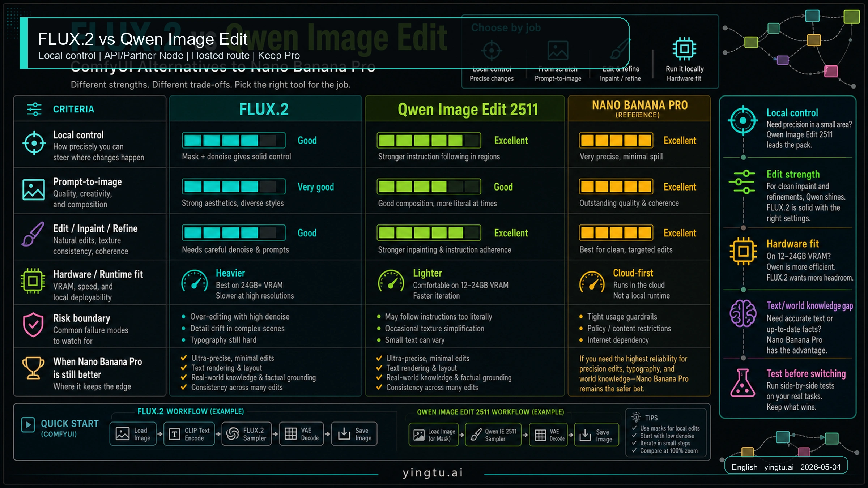Click the QUICK START (COMFYUI) label
Image resolution: width=868 pixels, height=488 pixels.
pos(69,428)
